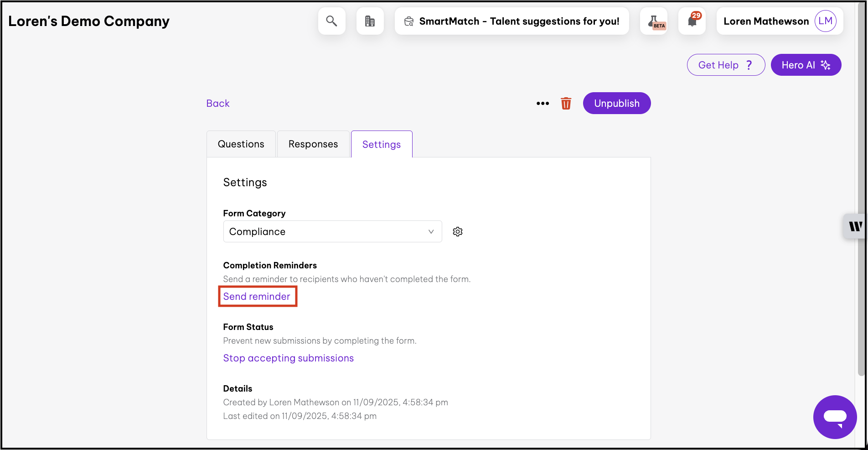This screenshot has height=450, width=868.
Task: Open the Beta lab flask icon
Action: click(x=654, y=21)
